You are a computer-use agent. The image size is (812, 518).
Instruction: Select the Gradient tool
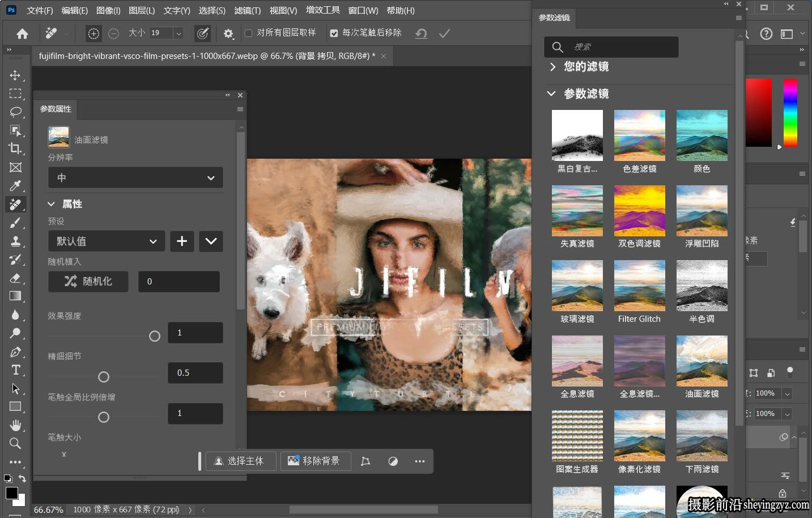click(15, 296)
